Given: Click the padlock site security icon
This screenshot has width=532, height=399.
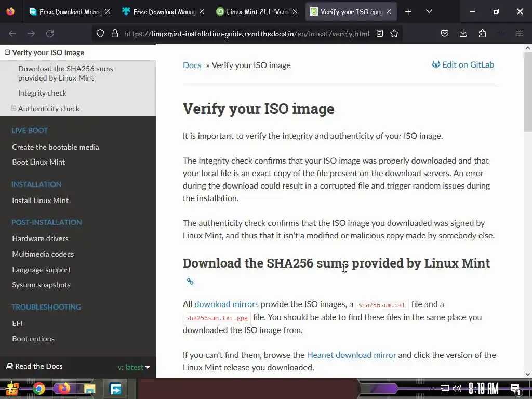Looking at the screenshot, I should coord(115,33).
